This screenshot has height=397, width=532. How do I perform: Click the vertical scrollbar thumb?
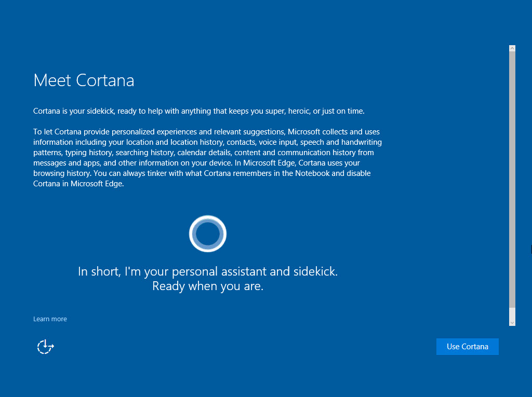(512, 180)
